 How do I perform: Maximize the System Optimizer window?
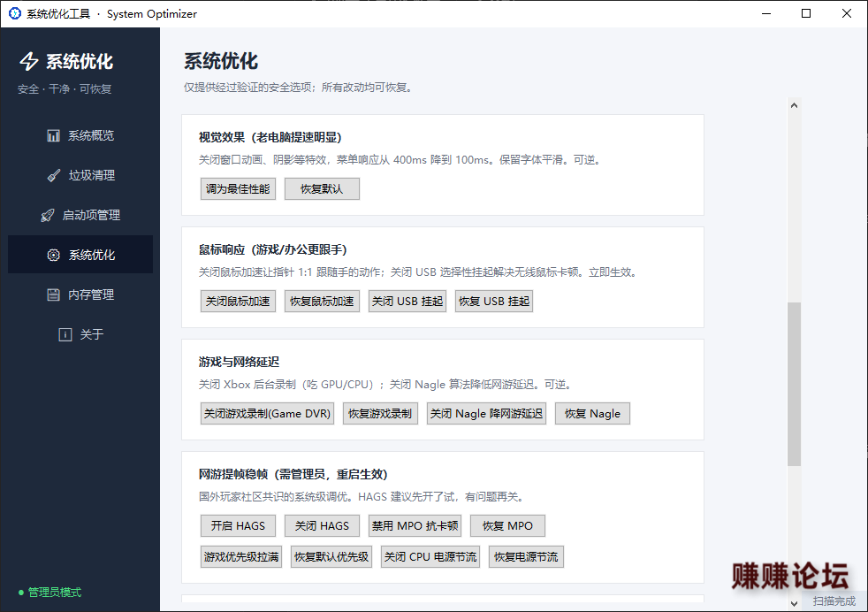coord(806,14)
